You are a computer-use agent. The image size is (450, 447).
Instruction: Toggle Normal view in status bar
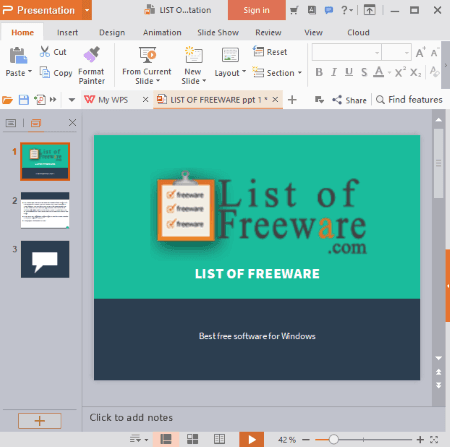[x=166, y=439]
